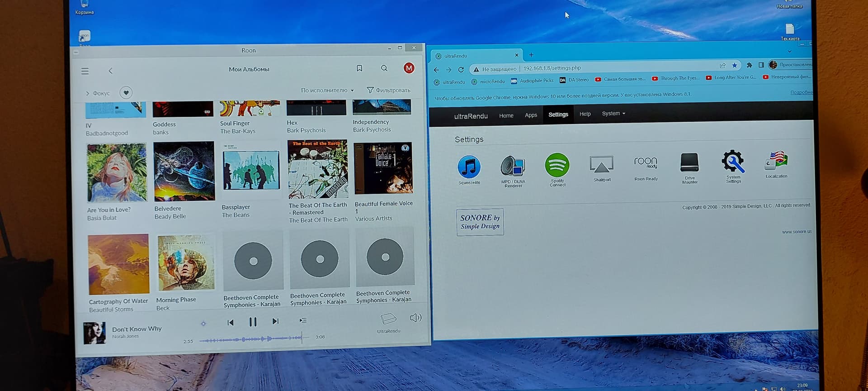Open the Are You in Love? album cover
The height and width of the screenshot is (391, 868).
117,172
